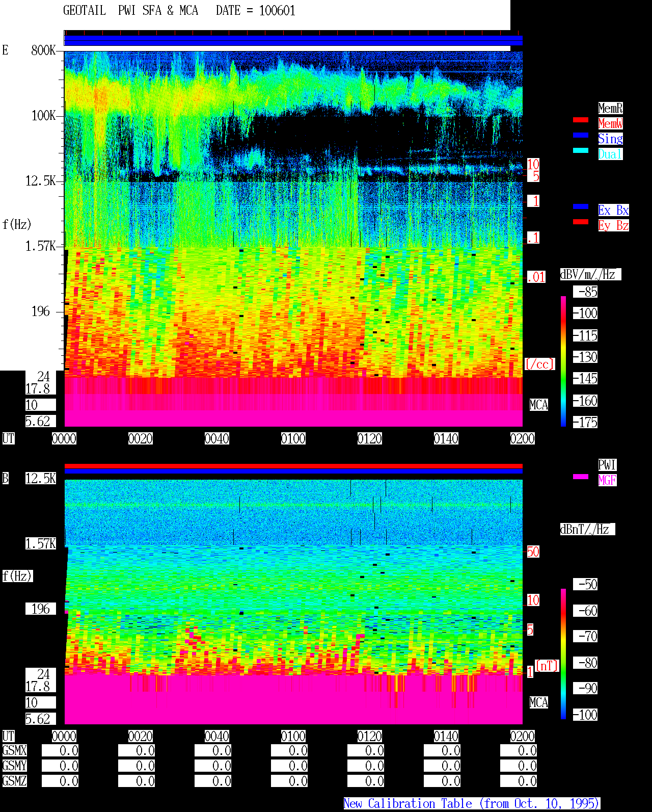Click the MemR legend label
Screen dimensions: 652x812
[610, 108]
